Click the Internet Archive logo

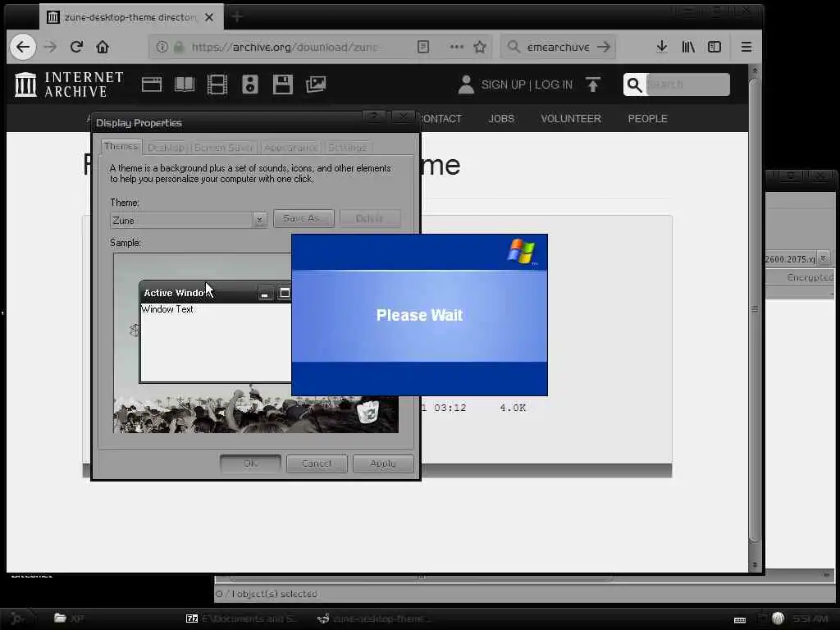point(69,84)
